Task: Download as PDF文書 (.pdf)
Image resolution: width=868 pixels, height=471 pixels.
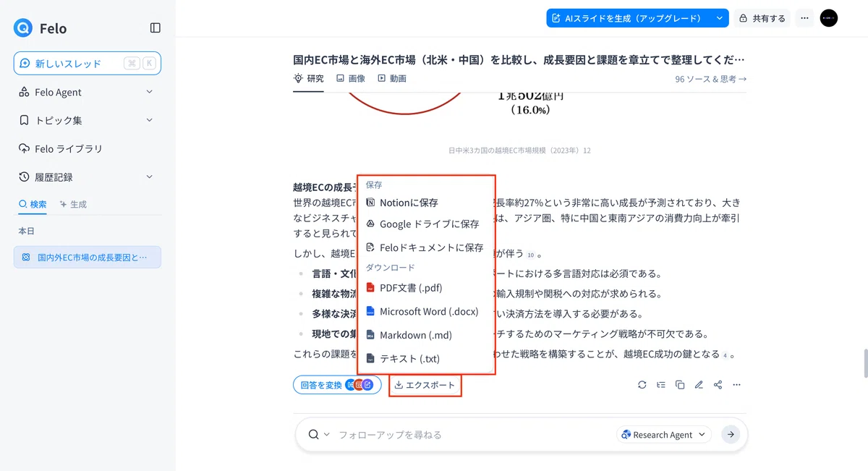Action: (427, 288)
